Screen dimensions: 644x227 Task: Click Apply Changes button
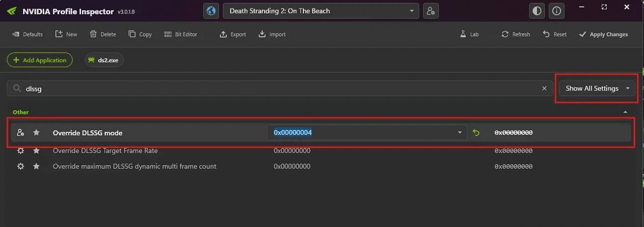point(603,34)
